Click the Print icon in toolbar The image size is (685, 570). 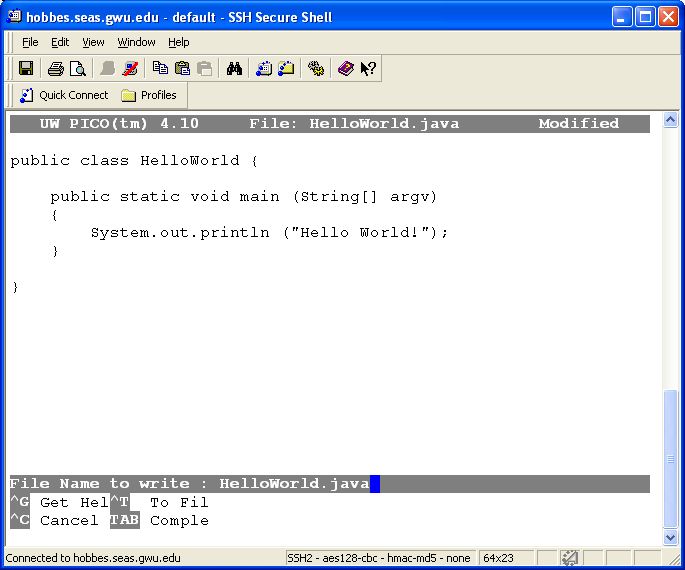coord(55,69)
